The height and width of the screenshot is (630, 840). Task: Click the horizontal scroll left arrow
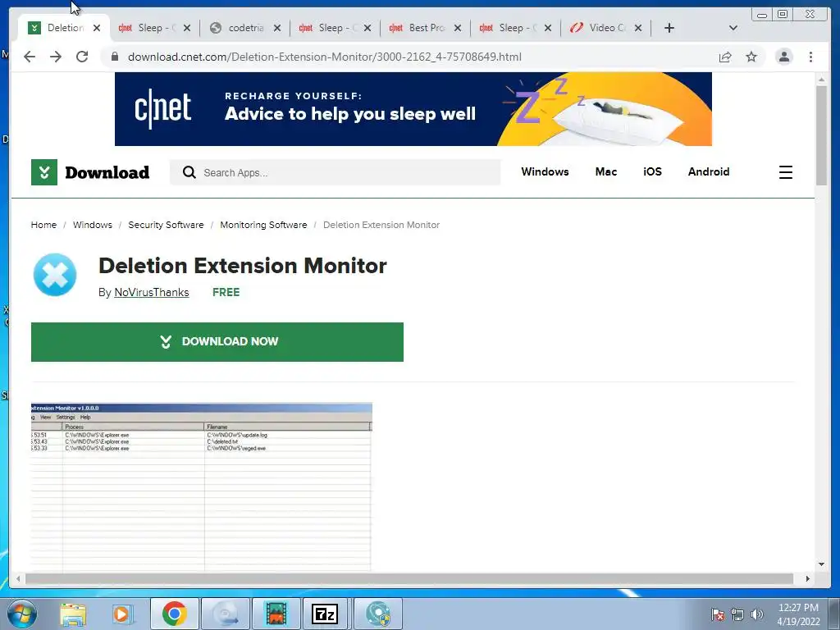click(18, 578)
